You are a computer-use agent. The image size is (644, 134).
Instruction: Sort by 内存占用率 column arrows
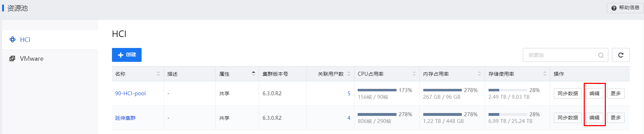click(479, 74)
